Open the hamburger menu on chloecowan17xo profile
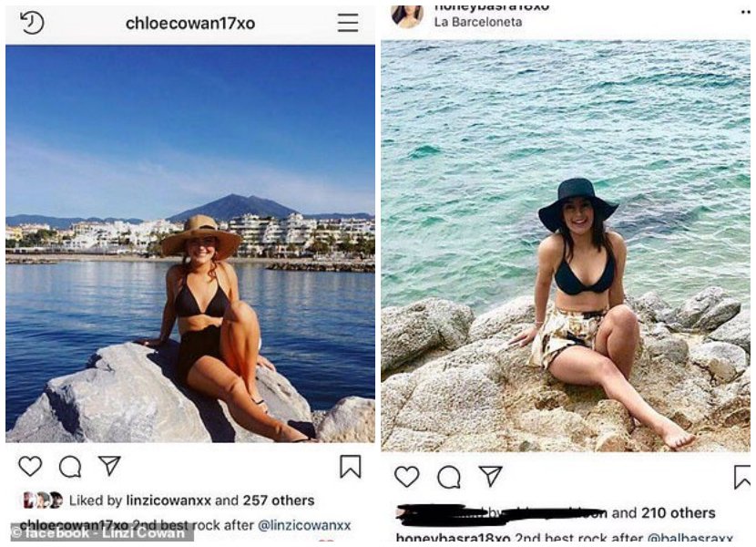The image size is (756, 547). (348, 23)
